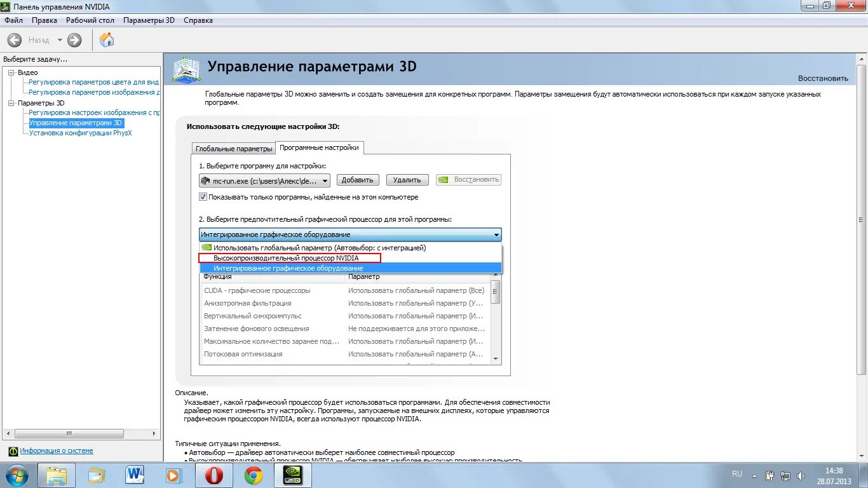Click the RU language indicator

click(737, 474)
